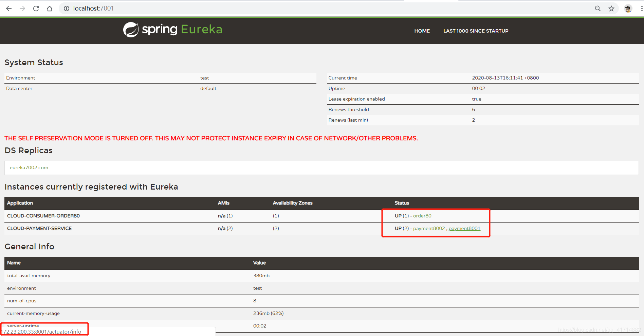Image resolution: width=644 pixels, height=336 pixels.
Task: Click the Name column header in General Info
Action: (14, 263)
